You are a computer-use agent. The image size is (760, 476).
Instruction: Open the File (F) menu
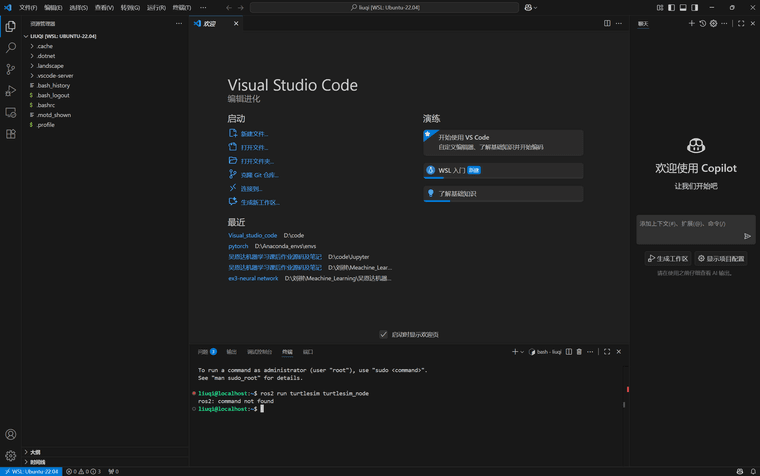(28, 7)
